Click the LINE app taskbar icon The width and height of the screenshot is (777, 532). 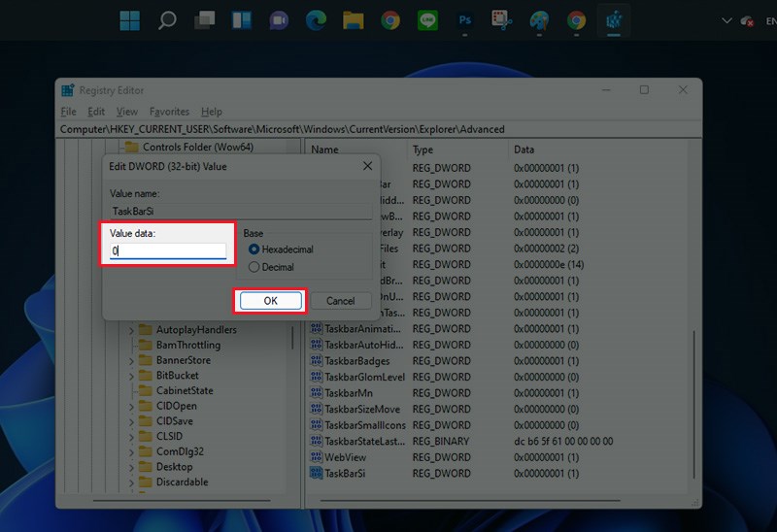point(427,20)
